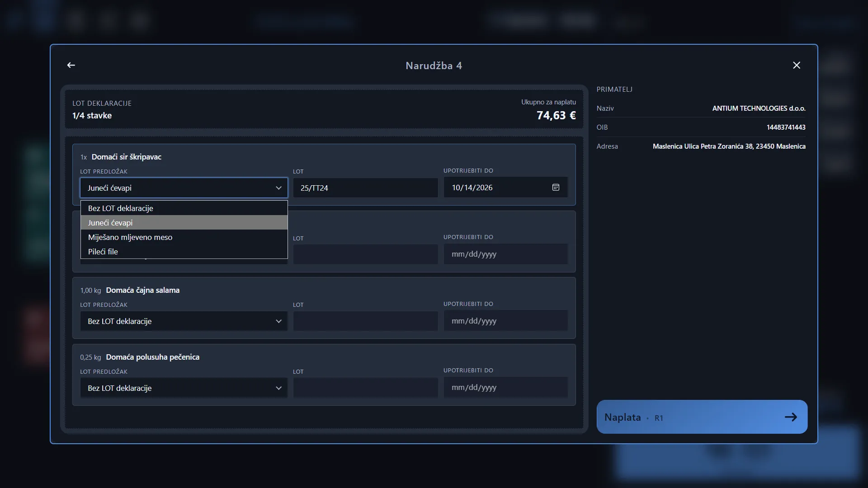Select Bez LOT deklaracije option in list
The height and width of the screenshot is (488, 868).
point(184,208)
